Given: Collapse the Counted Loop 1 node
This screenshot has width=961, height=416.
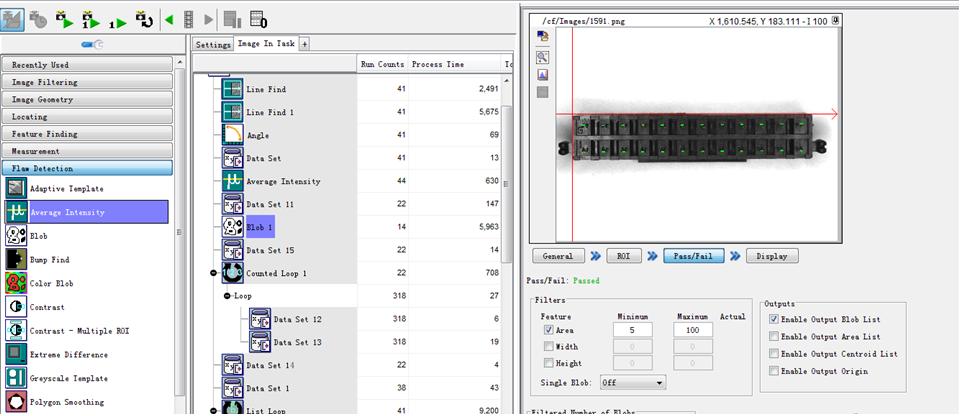Looking at the screenshot, I should 213,273.
